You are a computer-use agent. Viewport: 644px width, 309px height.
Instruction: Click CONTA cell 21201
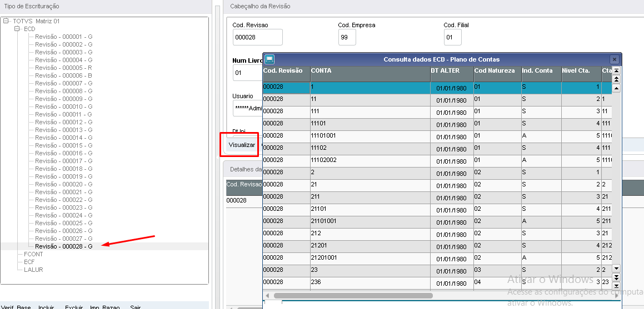[x=371, y=247]
